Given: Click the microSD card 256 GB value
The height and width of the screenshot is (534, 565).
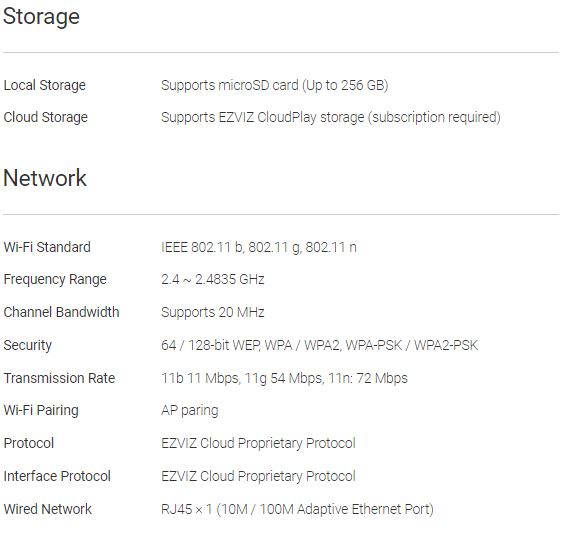Looking at the screenshot, I should [x=275, y=85].
